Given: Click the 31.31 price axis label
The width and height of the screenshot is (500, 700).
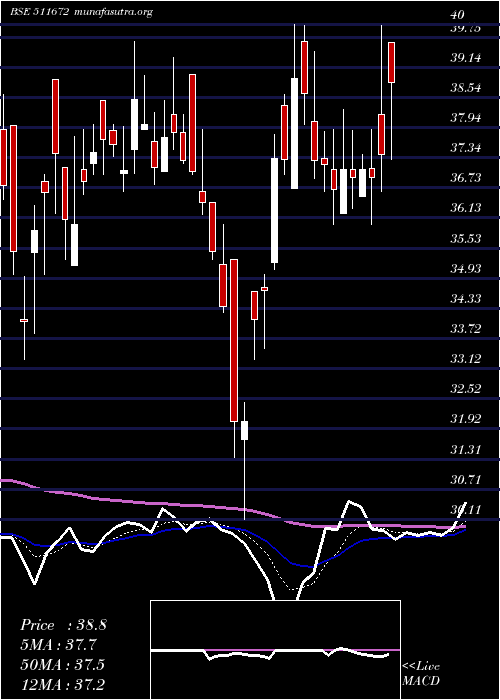Looking at the screenshot, I should point(465,449).
